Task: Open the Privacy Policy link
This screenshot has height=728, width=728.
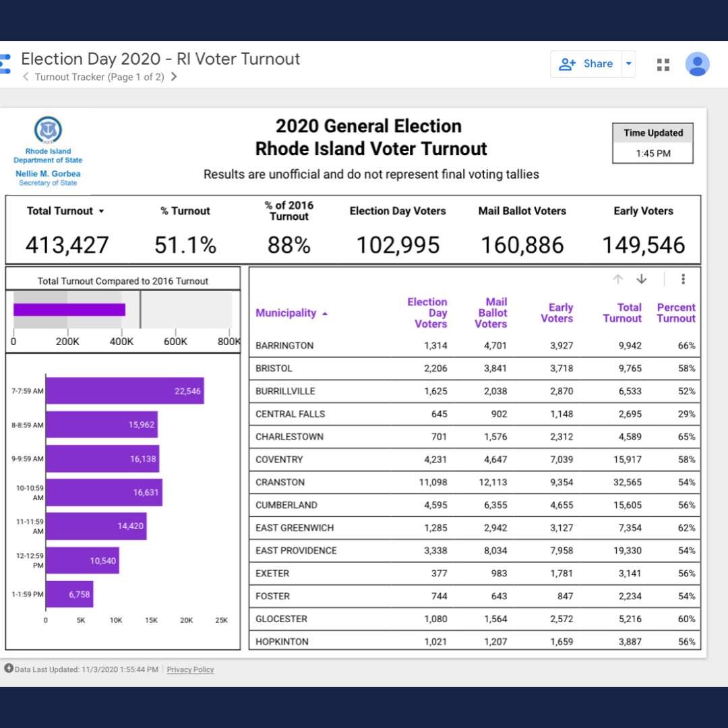Action: [x=190, y=669]
